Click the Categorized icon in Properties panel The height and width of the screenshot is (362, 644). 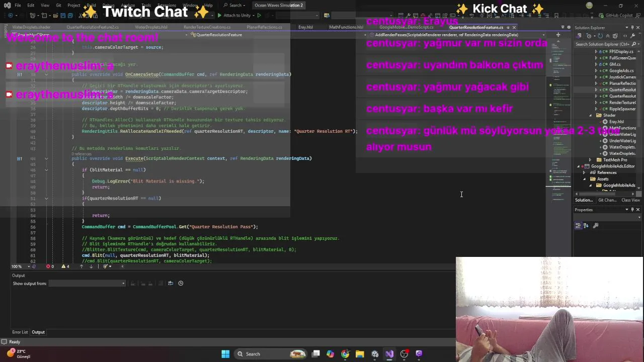click(578, 226)
